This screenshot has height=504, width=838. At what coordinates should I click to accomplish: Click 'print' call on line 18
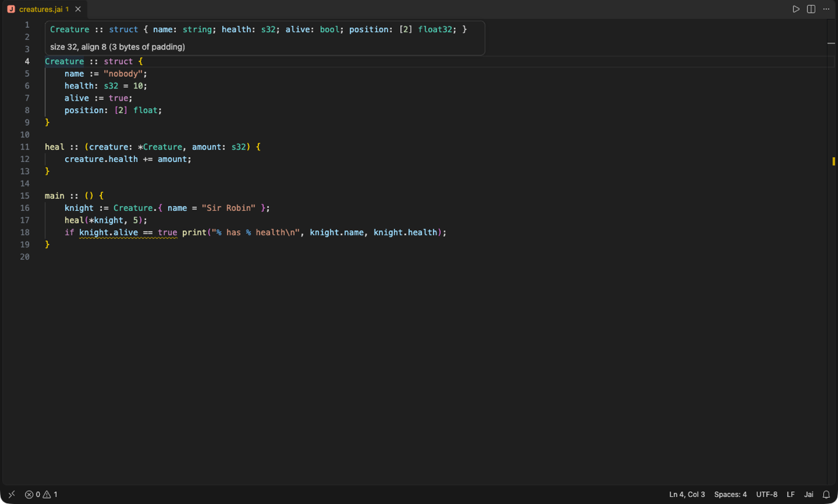pos(194,232)
